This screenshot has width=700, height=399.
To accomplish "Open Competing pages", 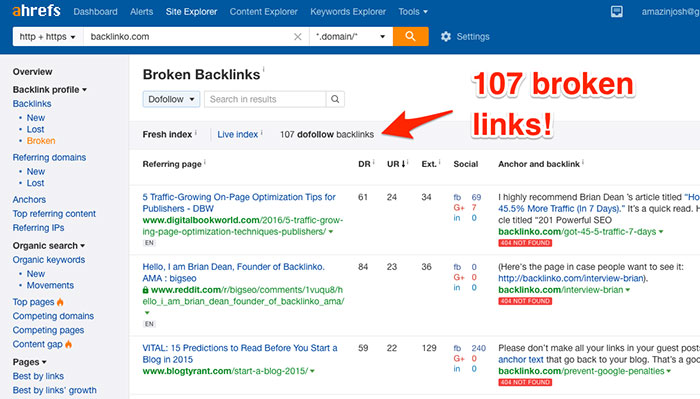I will [x=48, y=330].
